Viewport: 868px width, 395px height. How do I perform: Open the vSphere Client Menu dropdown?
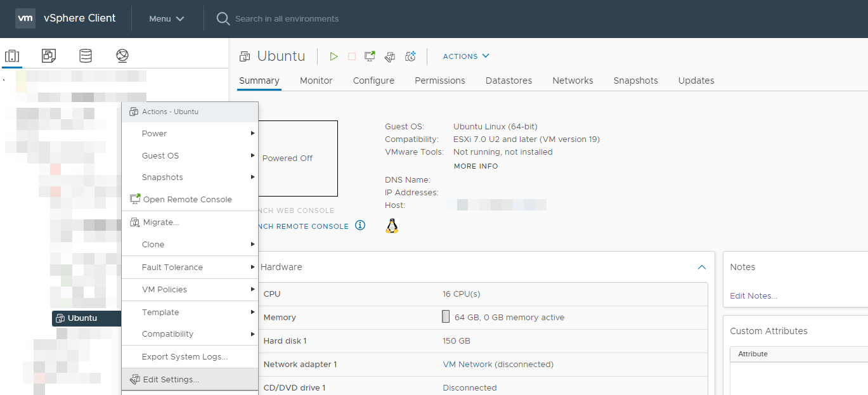pyautogui.click(x=167, y=18)
